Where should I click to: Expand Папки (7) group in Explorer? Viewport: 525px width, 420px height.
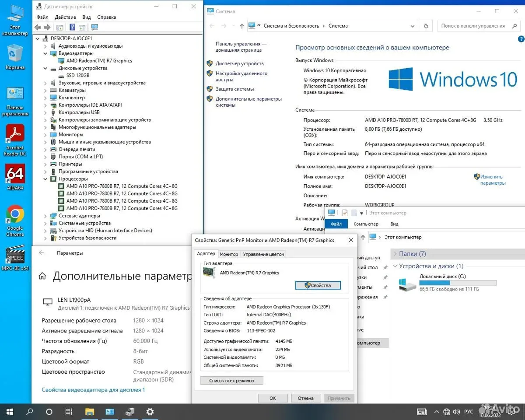coord(395,254)
